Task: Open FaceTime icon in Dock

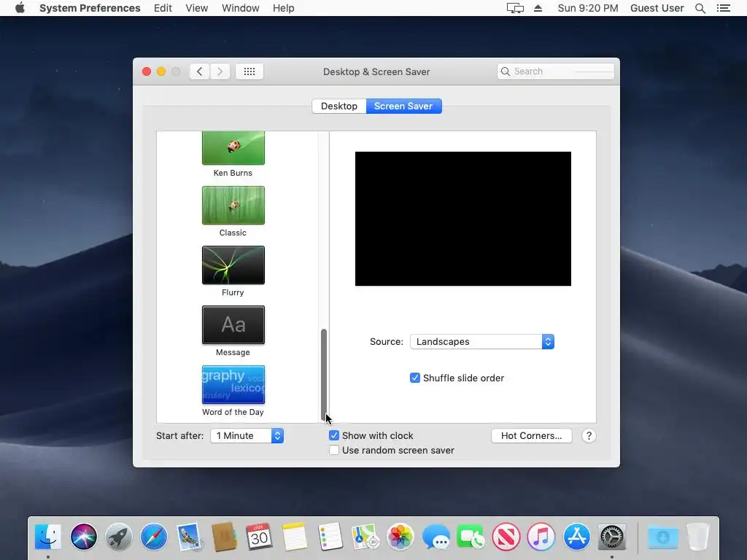Action: click(x=471, y=537)
